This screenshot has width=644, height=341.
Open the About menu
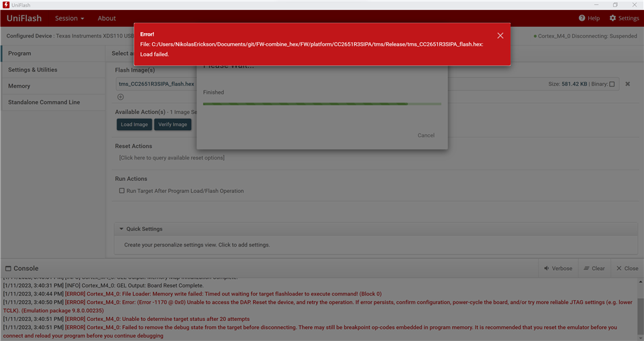click(107, 19)
